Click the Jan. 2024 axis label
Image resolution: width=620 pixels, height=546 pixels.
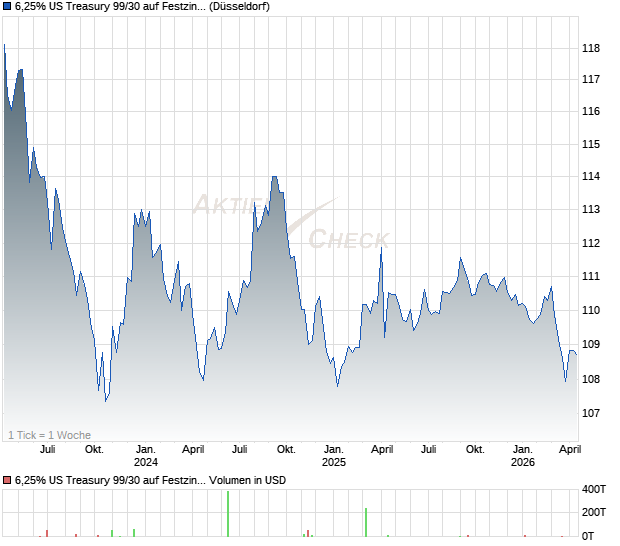[146, 455]
